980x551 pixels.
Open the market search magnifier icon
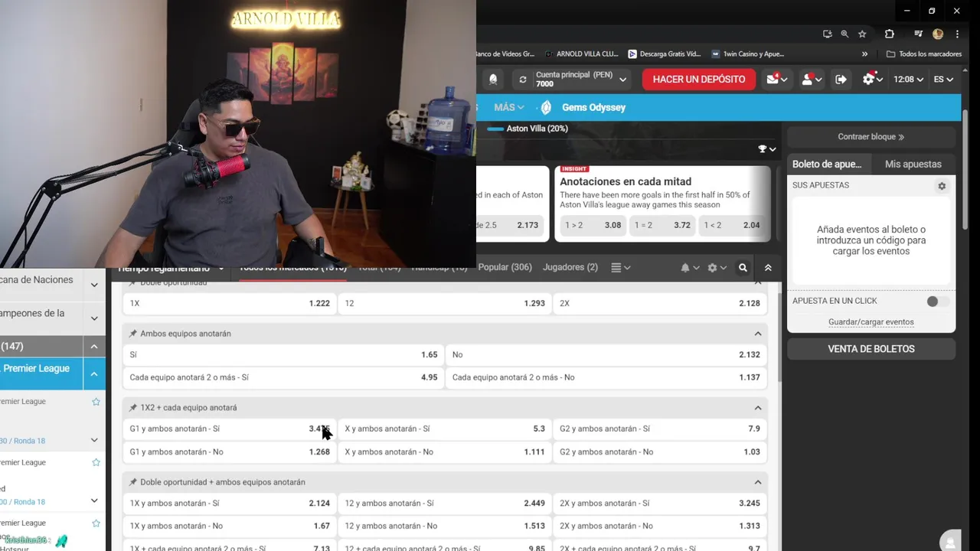click(743, 268)
